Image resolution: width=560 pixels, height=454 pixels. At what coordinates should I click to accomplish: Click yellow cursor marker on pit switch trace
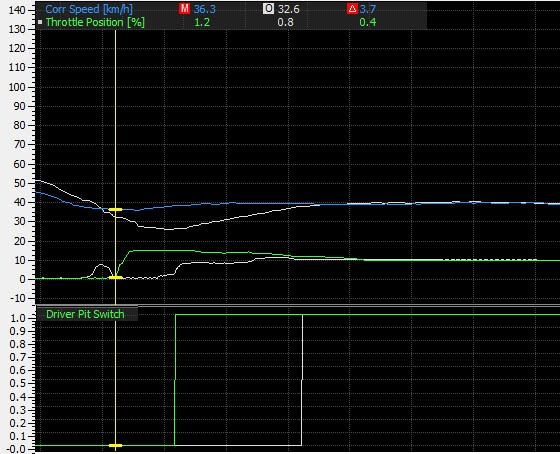[115, 445]
